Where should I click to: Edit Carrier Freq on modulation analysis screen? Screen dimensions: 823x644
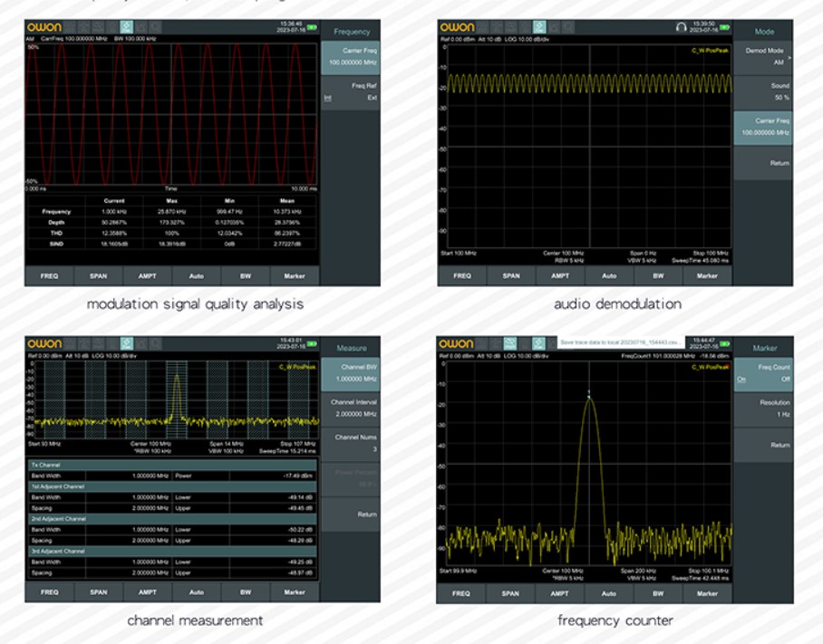(x=351, y=57)
